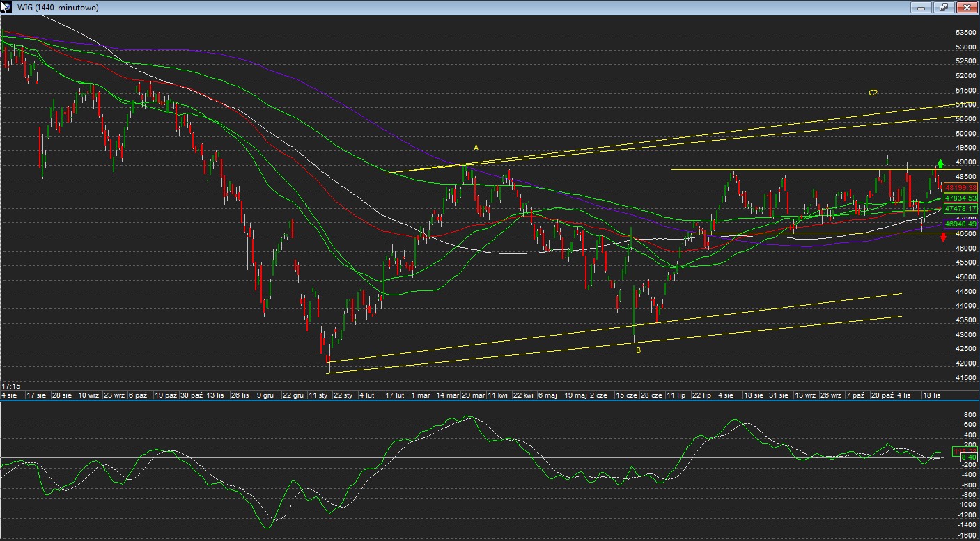
Task: Open the chart window system menu icon
Action: click(x=6, y=7)
